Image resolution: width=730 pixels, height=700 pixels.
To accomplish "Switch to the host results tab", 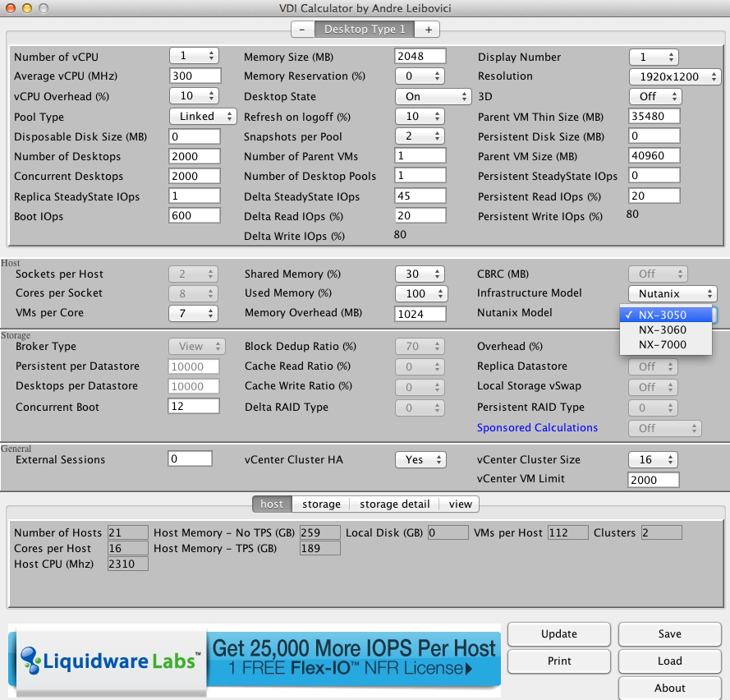I will (272, 504).
